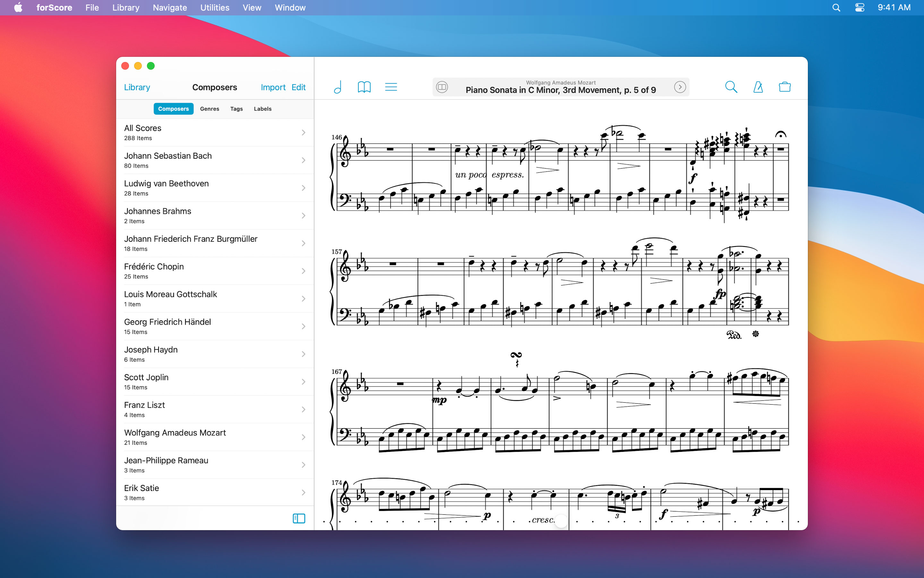Open the Navigate menu
Image resolution: width=924 pixels, height=578 pixels.
click(x=169, y=8)
